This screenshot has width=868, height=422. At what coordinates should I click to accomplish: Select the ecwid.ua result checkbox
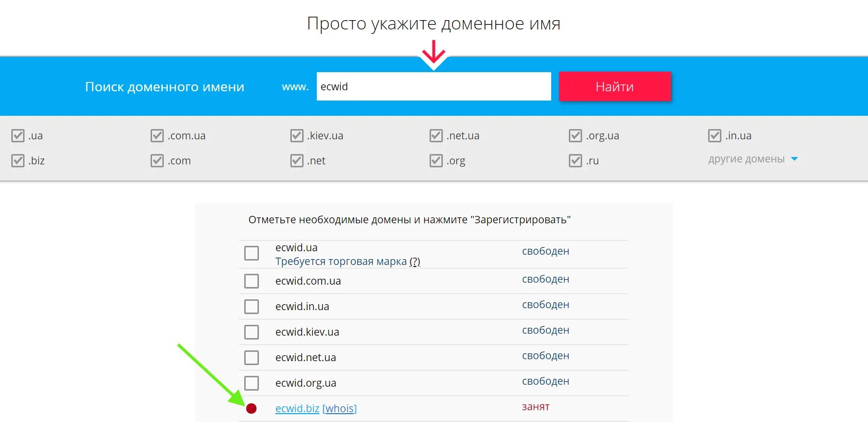(252, 253)
